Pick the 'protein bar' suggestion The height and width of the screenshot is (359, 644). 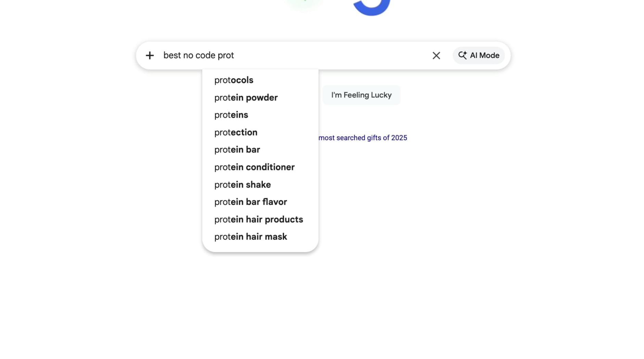[237, 149]
